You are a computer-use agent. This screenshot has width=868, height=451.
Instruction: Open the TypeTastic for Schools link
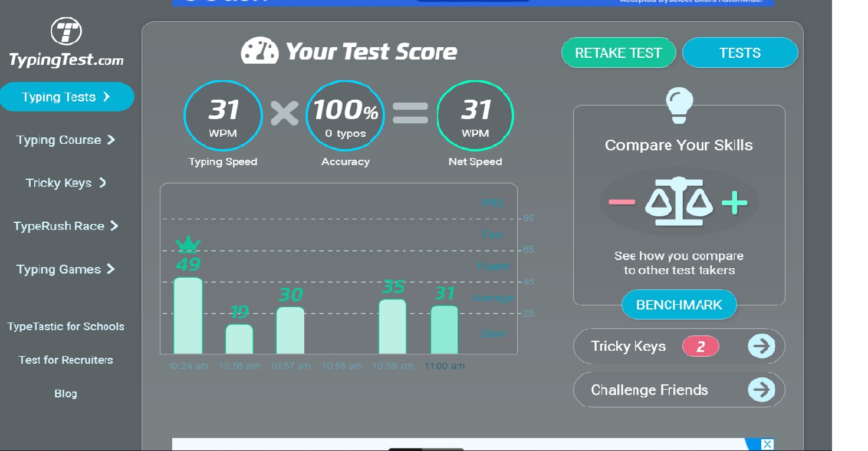click(x=66, y=327)
